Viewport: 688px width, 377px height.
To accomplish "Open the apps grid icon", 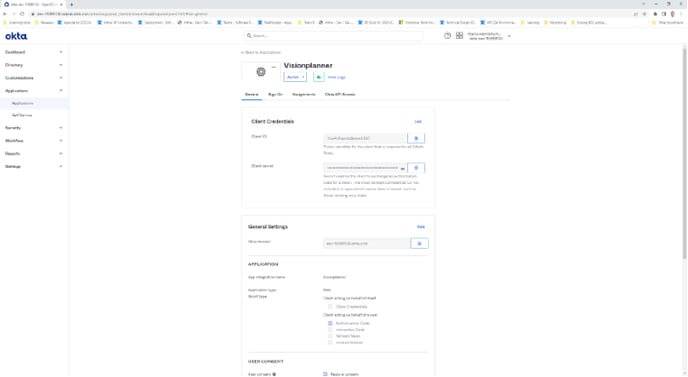I will pos(459,36).
